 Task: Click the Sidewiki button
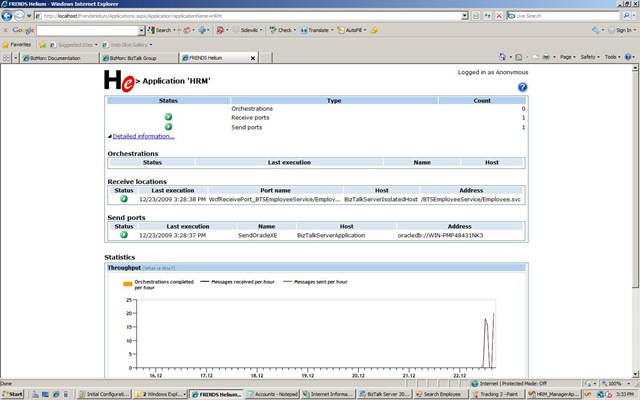point(248,30)
